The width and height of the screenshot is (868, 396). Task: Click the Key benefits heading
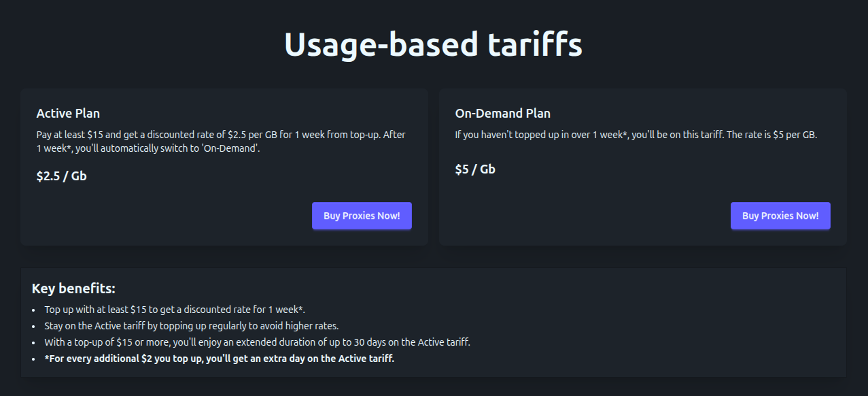click(x=73, y=288)
